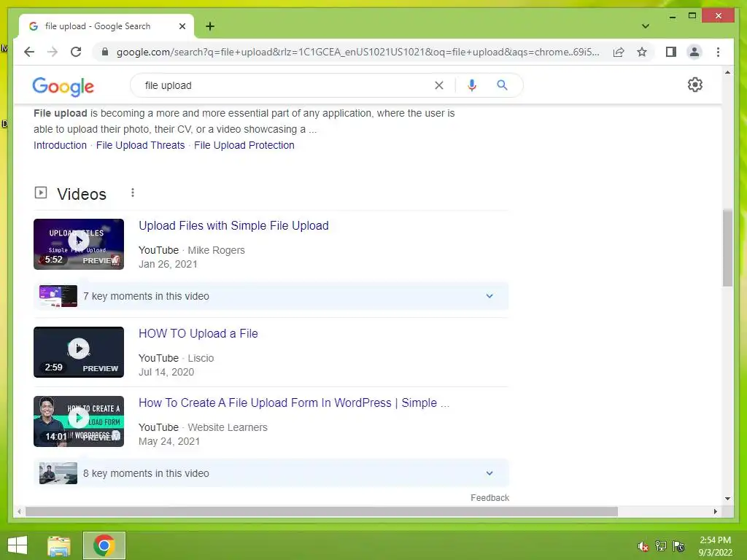Screen dimensions: 747x560
Task: Open the tab search dropdown arrow
Action: pos(645,26)
